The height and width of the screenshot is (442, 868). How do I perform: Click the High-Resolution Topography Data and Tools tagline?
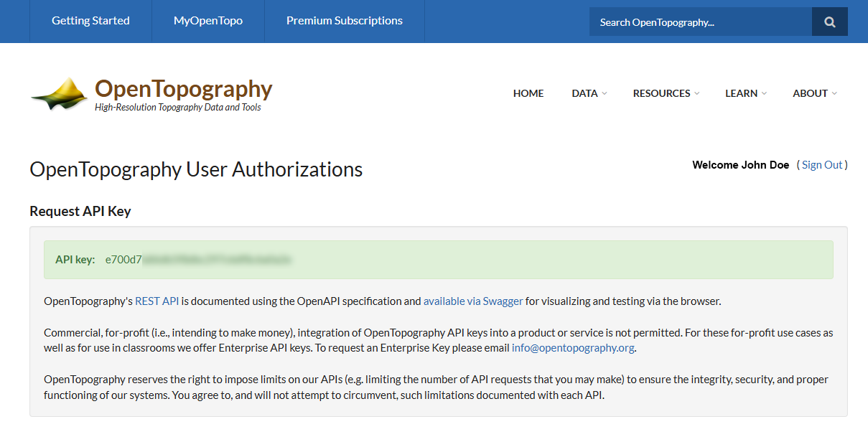(178, 108)
